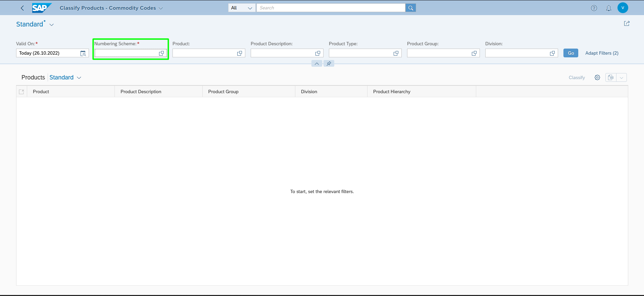Focus the top Search field

[331, 8]
